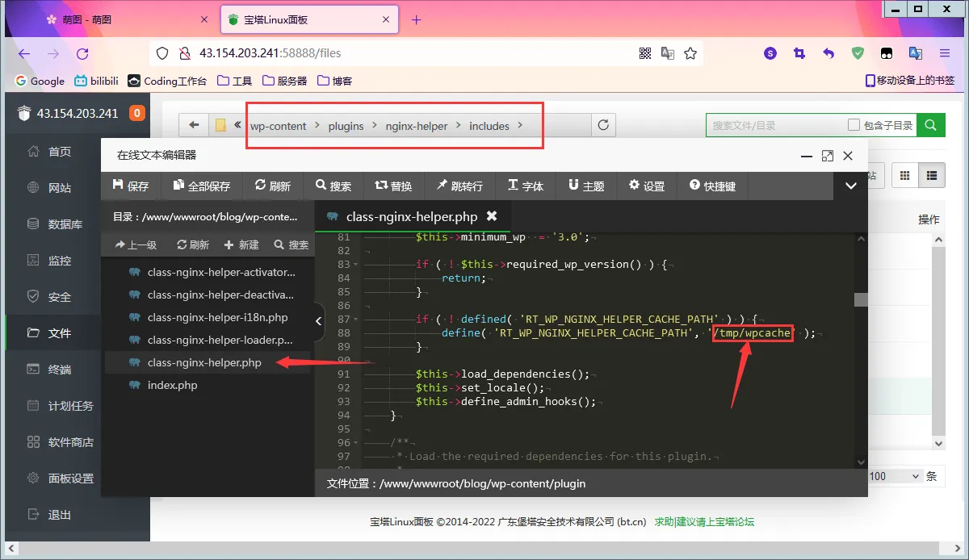Open Files (文件) in sidebar
This screenshot has height=560, width=969.
49,332
